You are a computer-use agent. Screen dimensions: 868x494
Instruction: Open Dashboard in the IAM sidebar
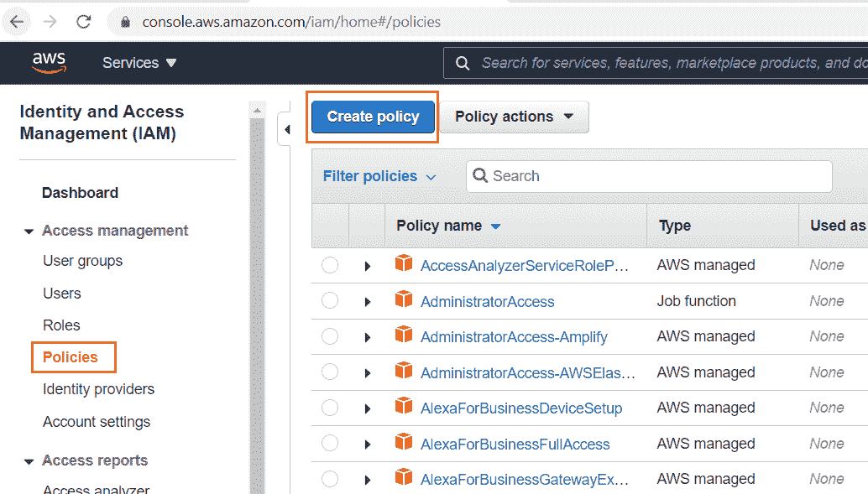click(x=81, y=193)
